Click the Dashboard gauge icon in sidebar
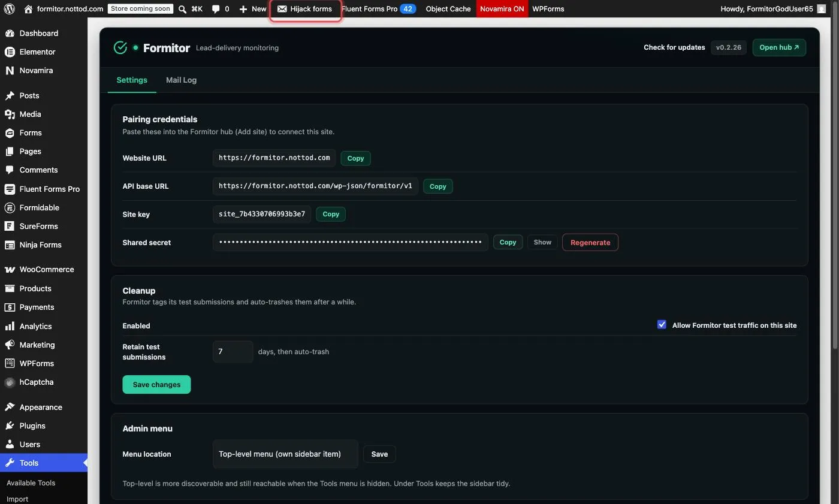Viewport: 839px width, 504px height. point(10,33)
